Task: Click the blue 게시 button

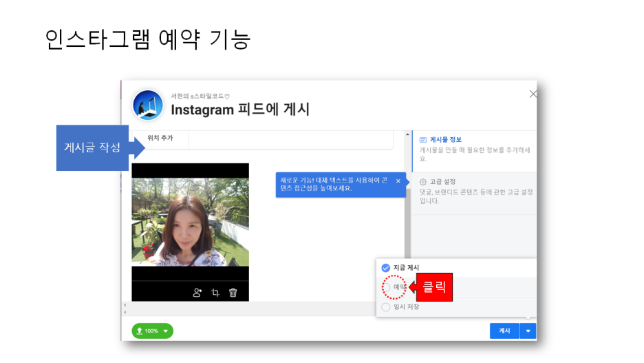Action: tap(504, 331)
